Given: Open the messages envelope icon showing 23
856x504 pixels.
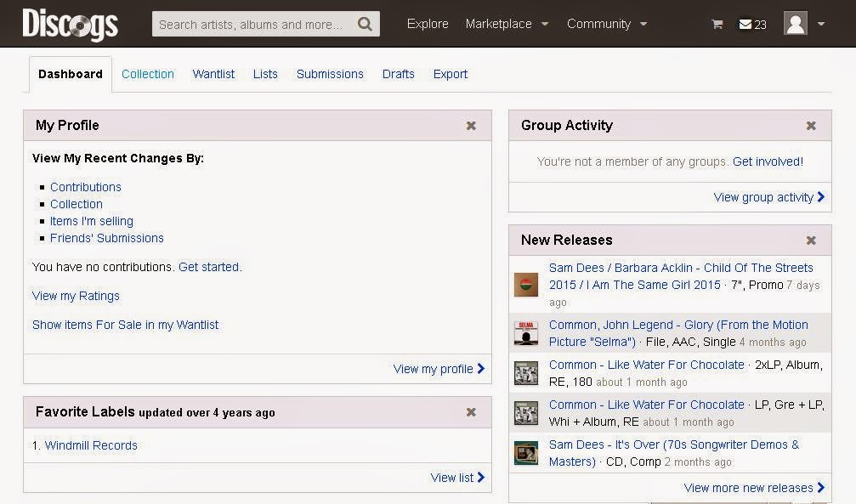Looking at the screenshot, I should tap(752, 24).
